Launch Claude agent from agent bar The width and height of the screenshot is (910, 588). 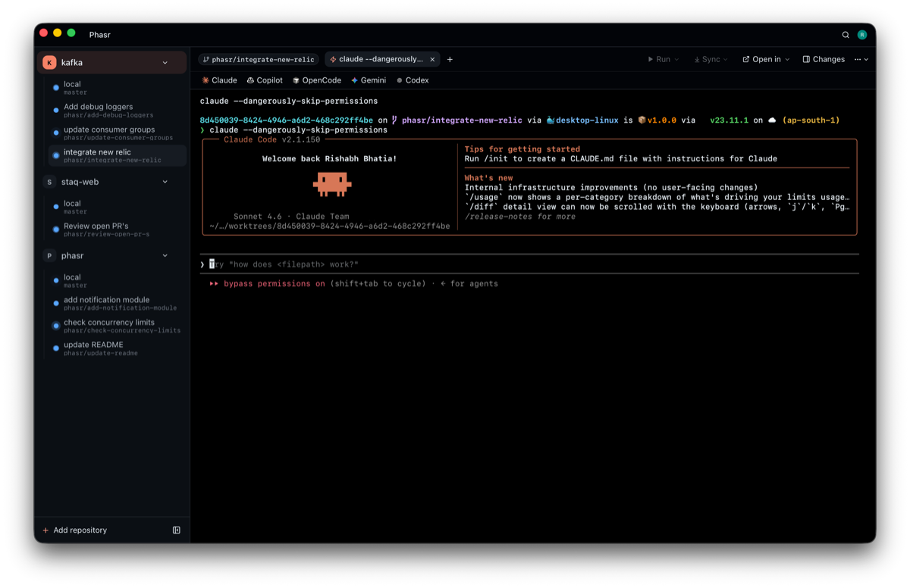220,80
